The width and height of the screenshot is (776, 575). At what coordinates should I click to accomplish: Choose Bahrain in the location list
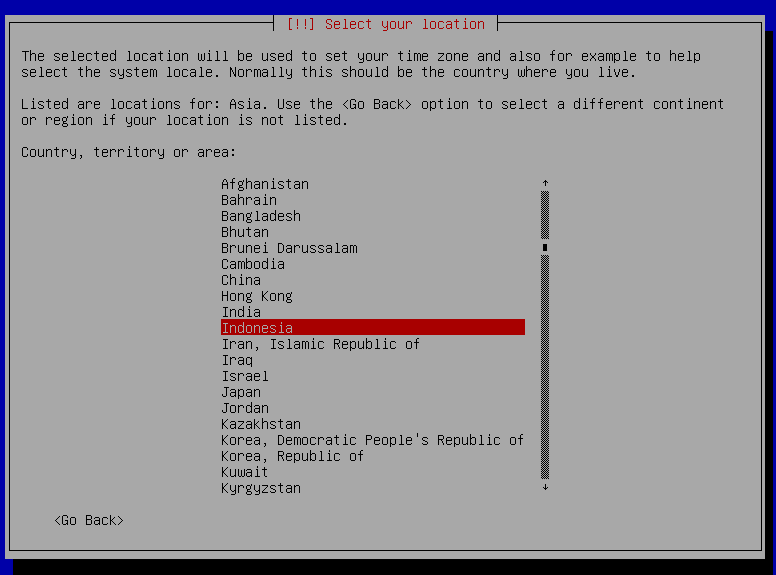coord(373,200)
